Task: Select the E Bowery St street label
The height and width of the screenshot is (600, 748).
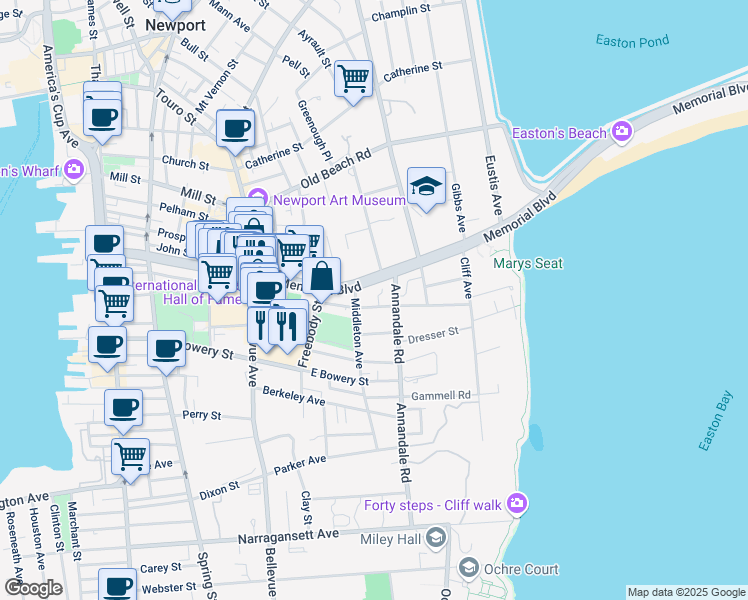Action: (x=340, y=376)
